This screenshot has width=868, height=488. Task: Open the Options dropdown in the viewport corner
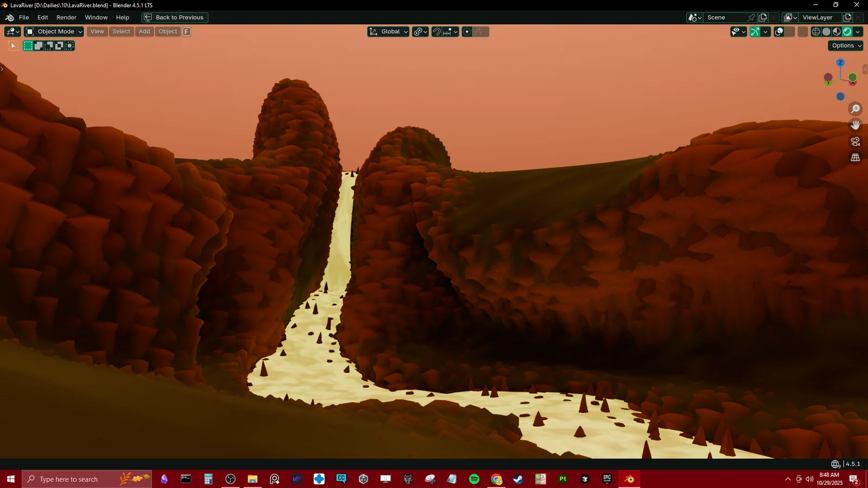pos(845,46)
